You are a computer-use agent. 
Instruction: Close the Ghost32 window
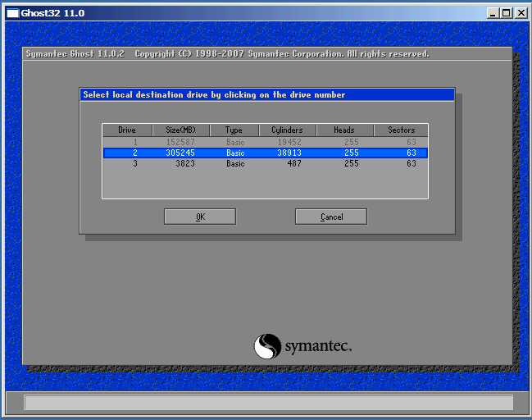pyautogui.click(x=521, y=13)
